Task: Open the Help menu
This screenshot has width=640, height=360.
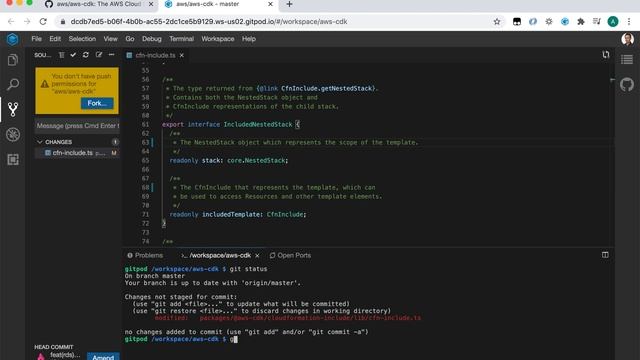Action: coord(249,39)
